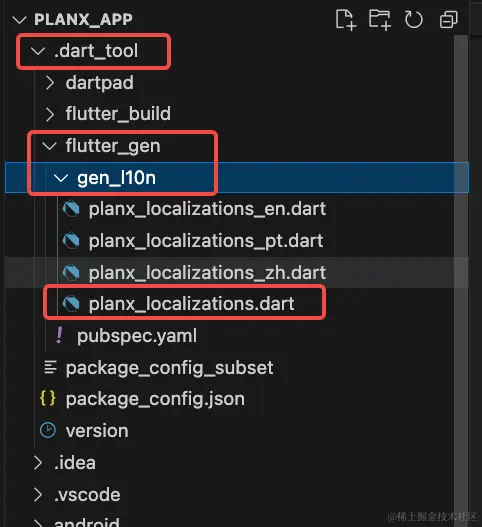Click the clock icon next to version
This screenshot has width=482, height=527.
tap(48, 430)
